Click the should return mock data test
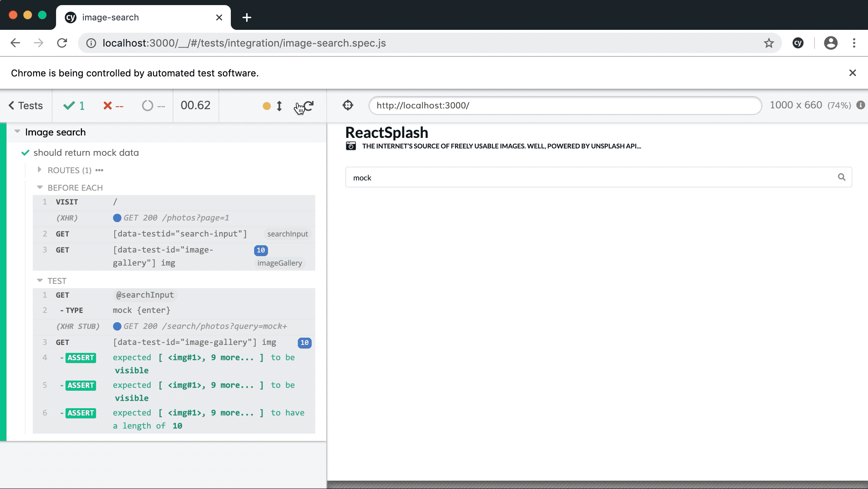Image resolution: width=868 pixels, height=489 pixels. pyautogui.click(x=86, y=152)
